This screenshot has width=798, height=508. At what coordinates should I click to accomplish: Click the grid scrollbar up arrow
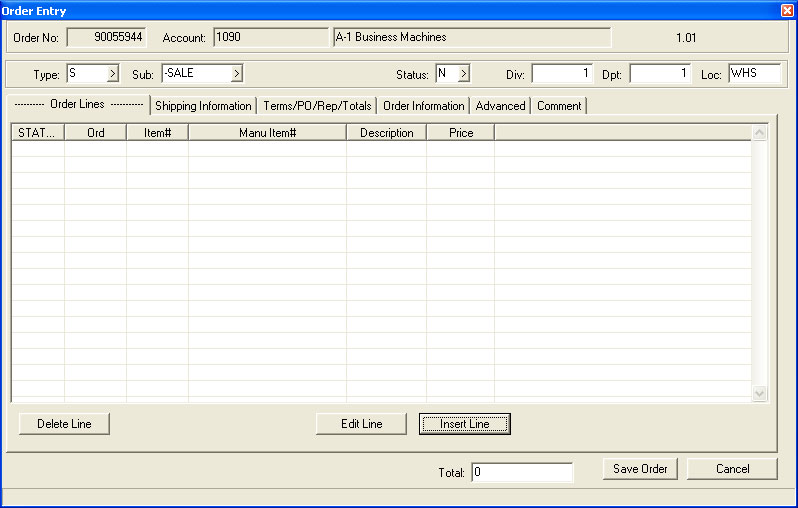pos(759,133)
